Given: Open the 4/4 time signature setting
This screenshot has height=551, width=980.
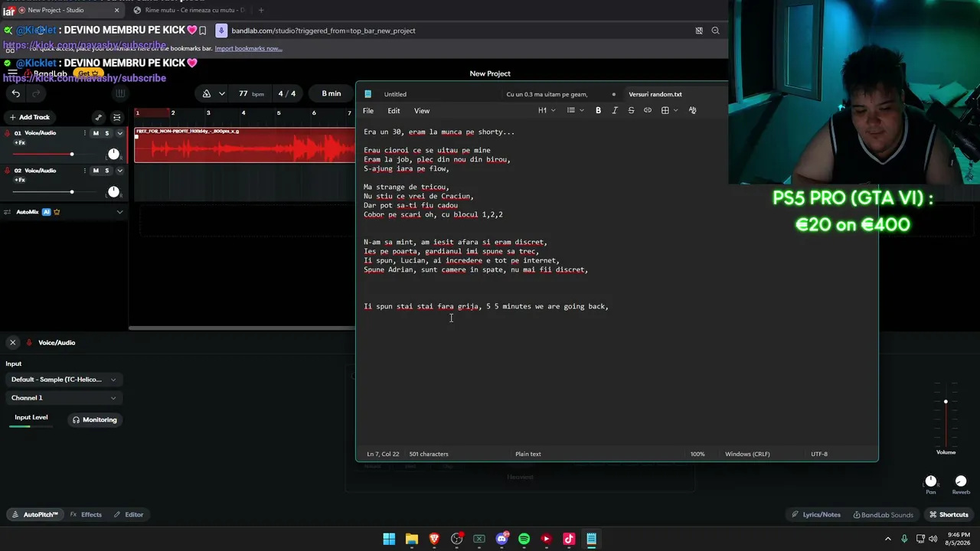Looking at the screenshot, I should pyautogui.click(x=287, y=93).
